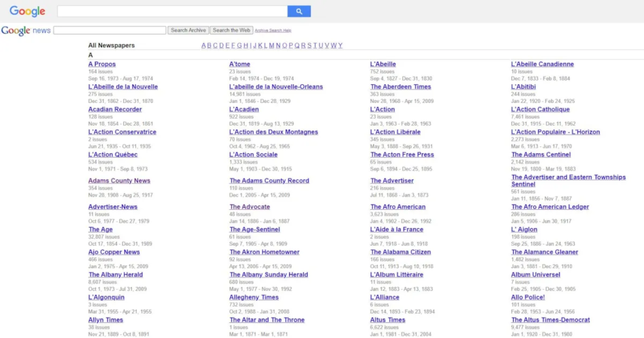Open L'Action des Deux Montagnes link
This screenshot has width=644, height=338.
[274, 132]
